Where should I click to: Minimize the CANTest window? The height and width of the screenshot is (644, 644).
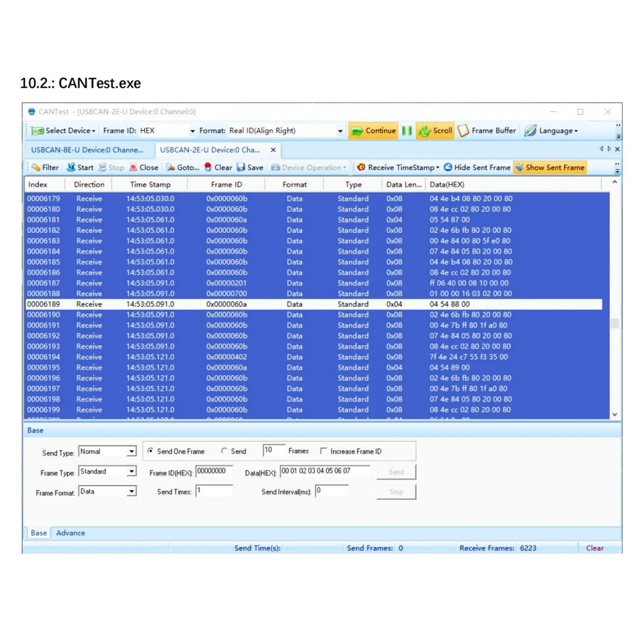click(553, 111)
